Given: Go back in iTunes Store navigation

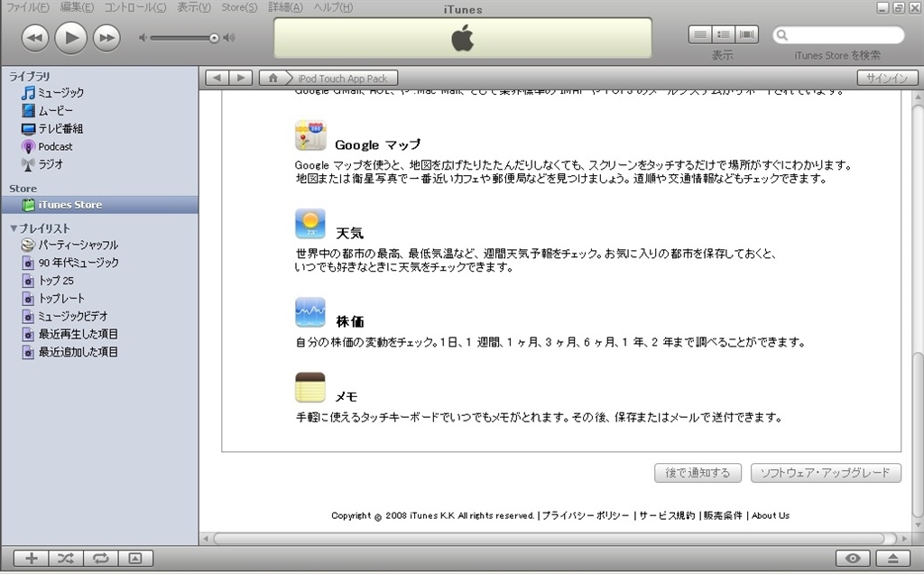Looking at the screenshot, I should (217, 78).
